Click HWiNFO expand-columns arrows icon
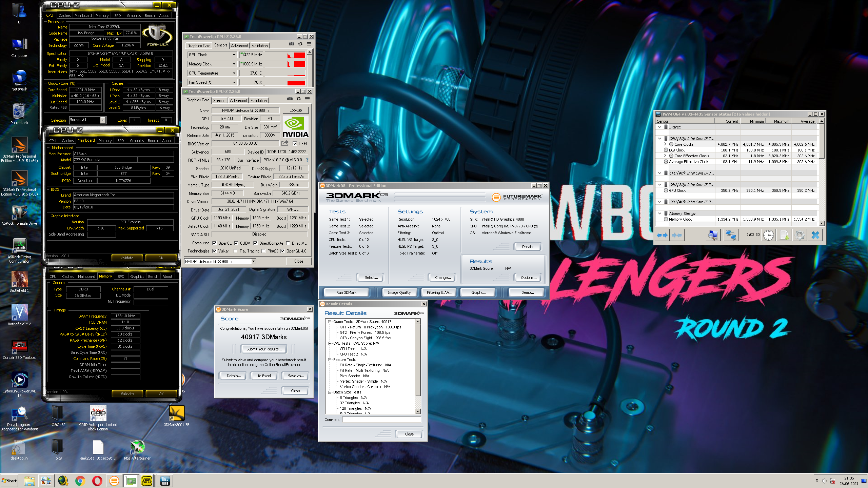This screenshot has width=868, height=488. click(x=662, y=235)
